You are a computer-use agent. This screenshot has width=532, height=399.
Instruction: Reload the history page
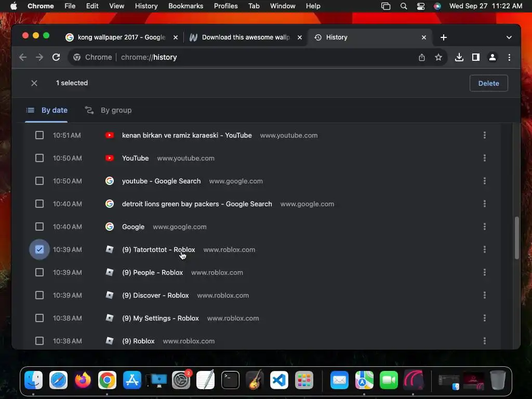click(56, 57)
